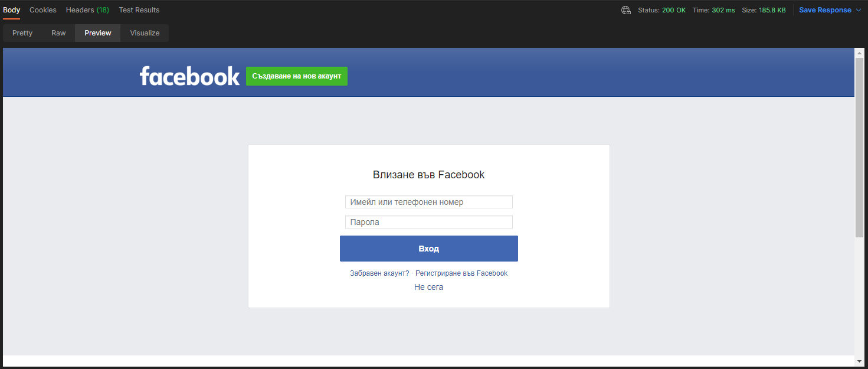Select the Preview view mode
The width and height of the screenshot is (868, 369).
(x=98, y=33)
